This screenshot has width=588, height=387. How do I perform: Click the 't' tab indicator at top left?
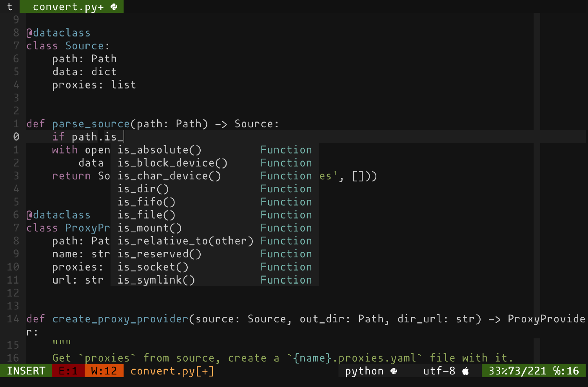point(10,7)
